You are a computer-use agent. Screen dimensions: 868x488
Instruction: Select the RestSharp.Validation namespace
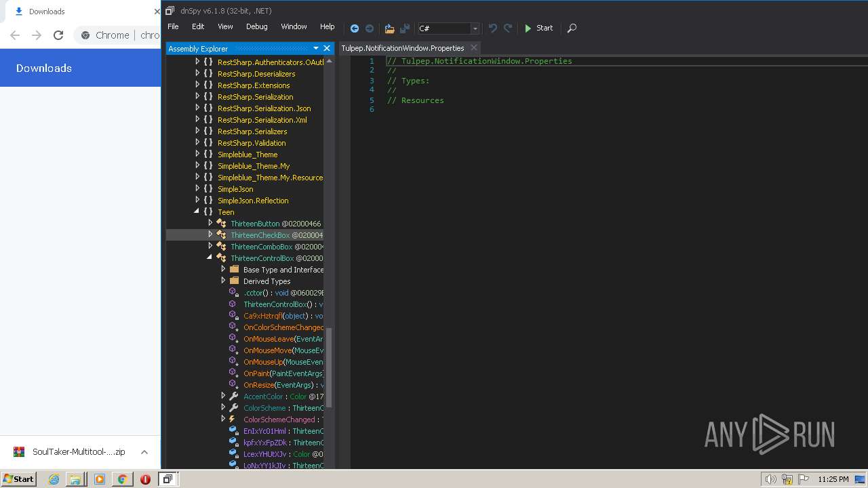(252, 143)
